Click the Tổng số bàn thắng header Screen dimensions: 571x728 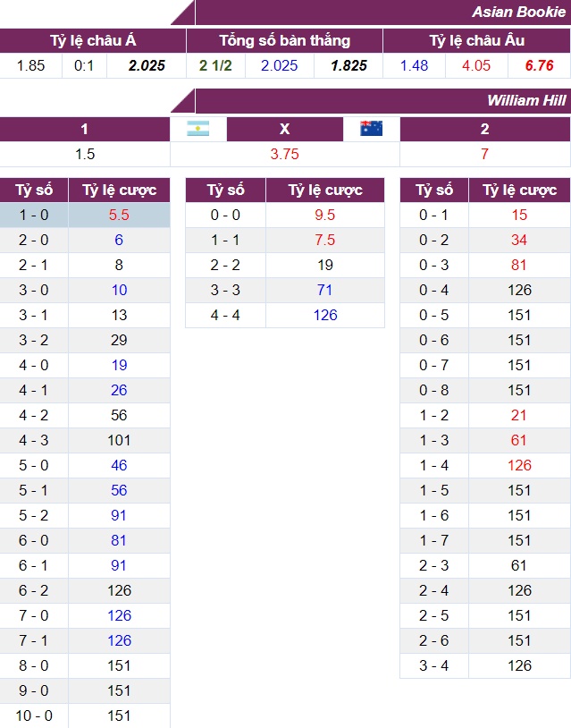(284, 40)
